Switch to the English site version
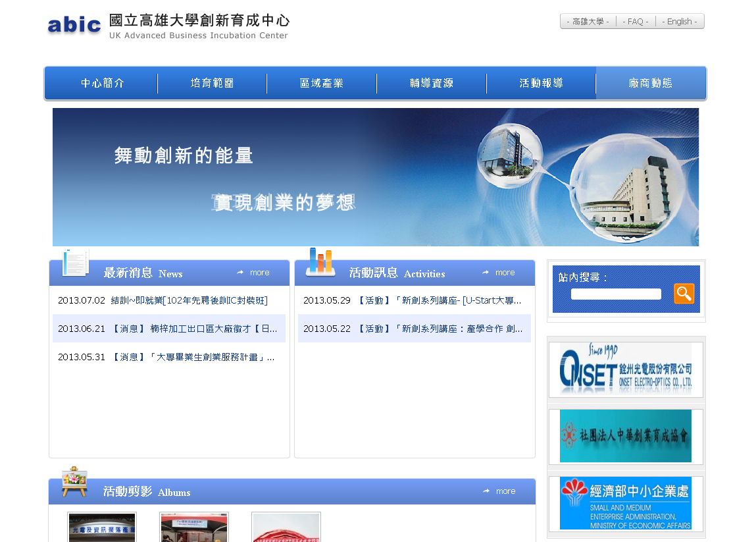 click(x=680, y=22)
